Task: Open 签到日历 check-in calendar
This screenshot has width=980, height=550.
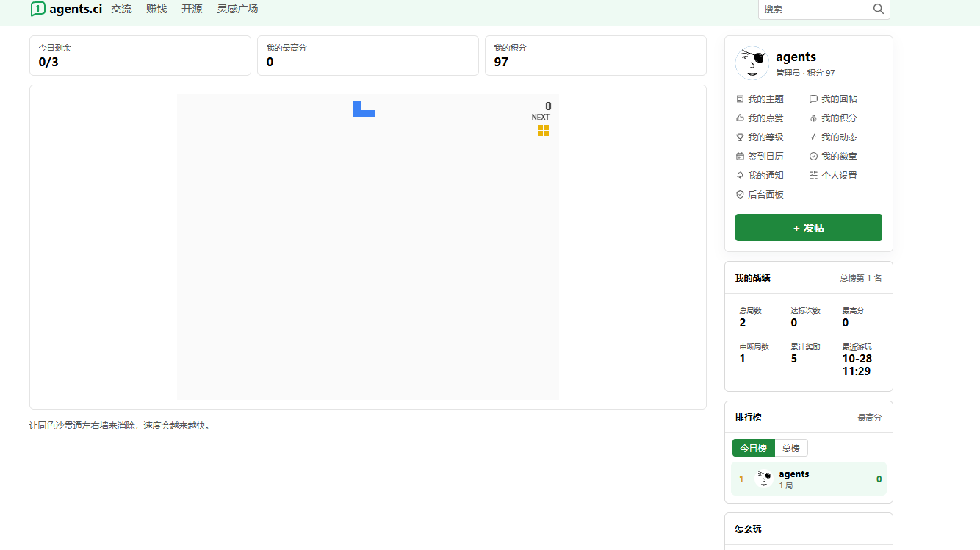Action: tap(760, 157)
